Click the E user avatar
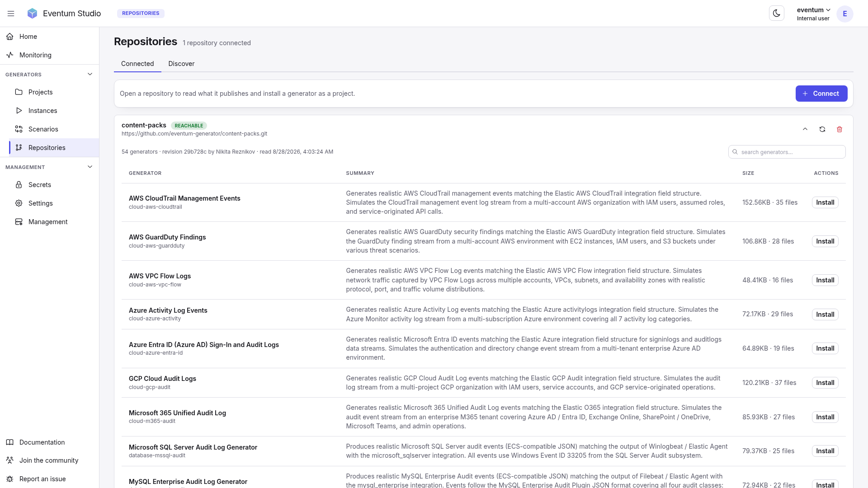The height and width of the screenshot is (488, 868). tap(844, 14)
